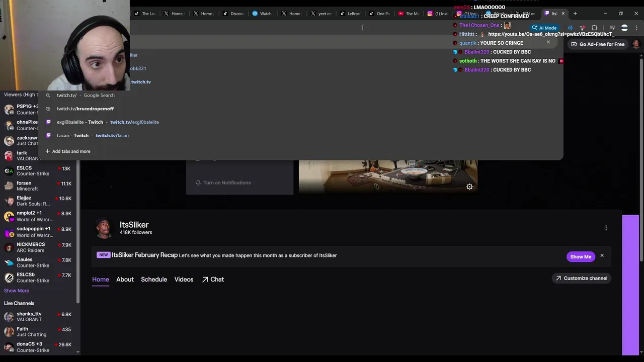644x362 pixels.
Task: Open the browser profile avatar icon
Action: (624, 28)
